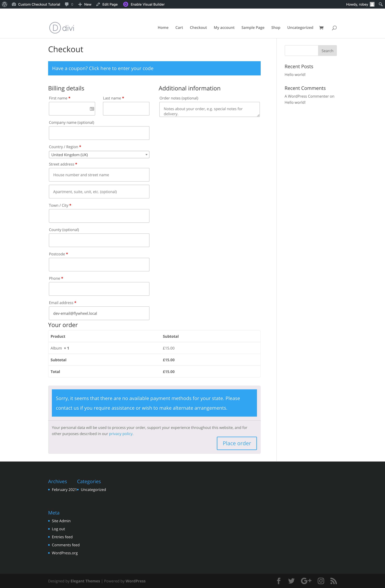The height and width of the screenshot is (588, 385).
Task: Open the admin bar search magnifier
Action: click(381, 4)
